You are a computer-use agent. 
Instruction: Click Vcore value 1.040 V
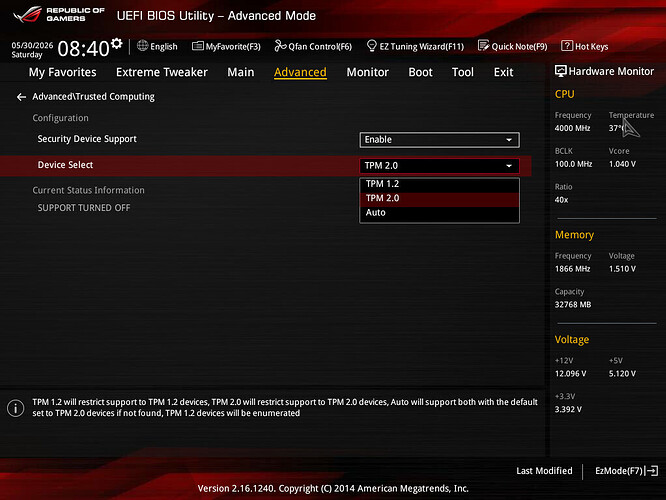[622, 164]
